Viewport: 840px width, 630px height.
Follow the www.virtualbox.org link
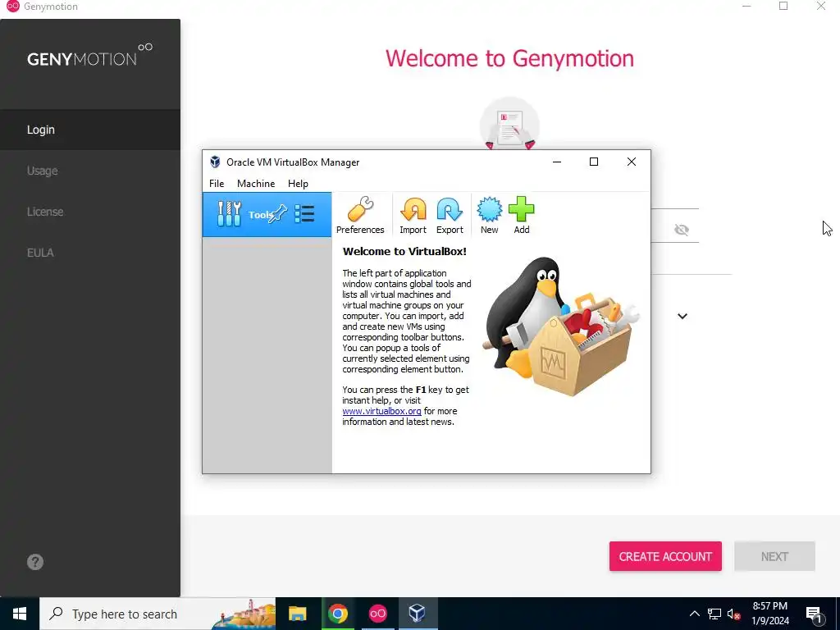pos(381,411)
